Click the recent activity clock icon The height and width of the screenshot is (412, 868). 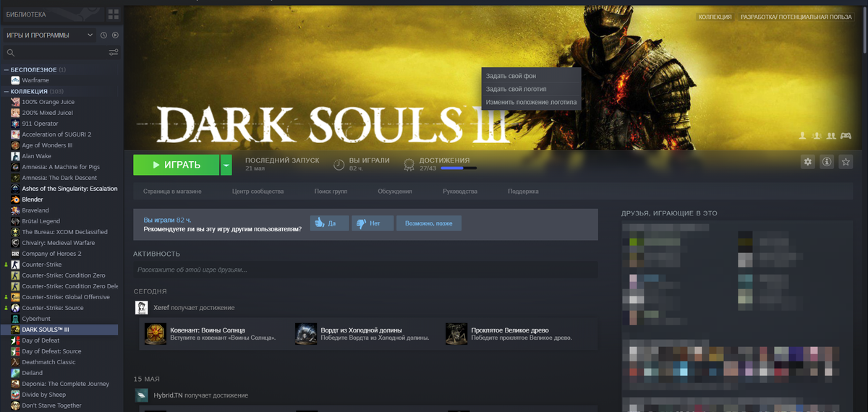coord(104,35)
